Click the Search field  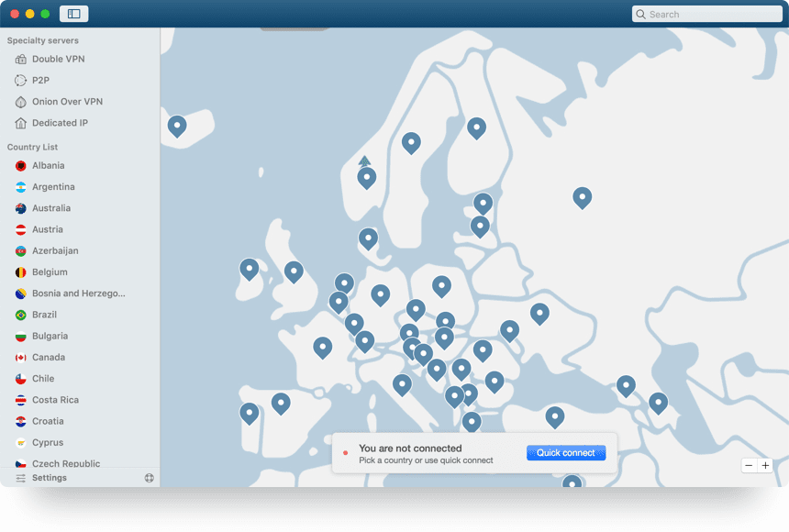(x=707, y=14)
